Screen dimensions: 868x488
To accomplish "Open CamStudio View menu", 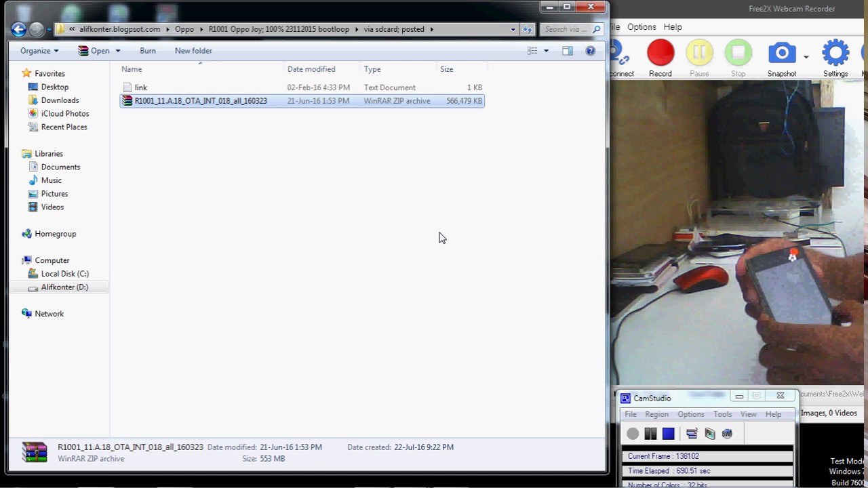I will click(748, 414).
